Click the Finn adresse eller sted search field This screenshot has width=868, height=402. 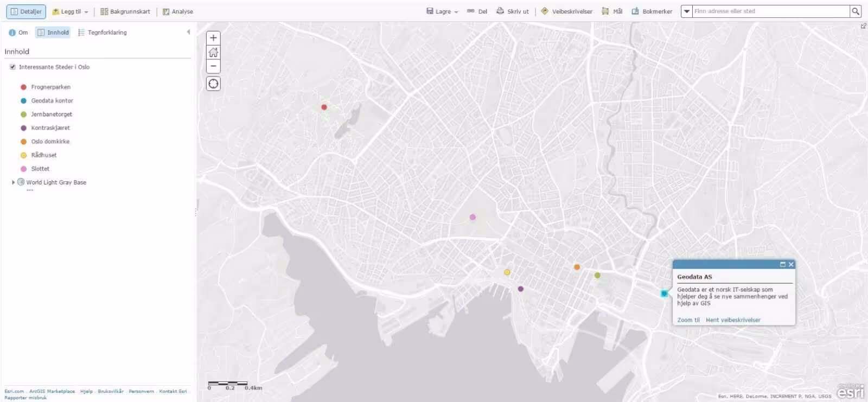pos(770,11)
